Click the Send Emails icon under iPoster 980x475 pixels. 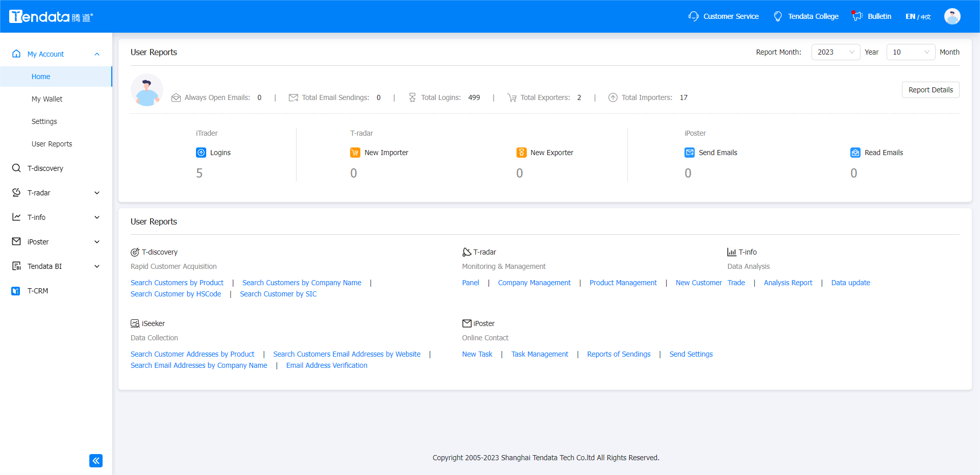pyautogui.click(x=690, y=152)
